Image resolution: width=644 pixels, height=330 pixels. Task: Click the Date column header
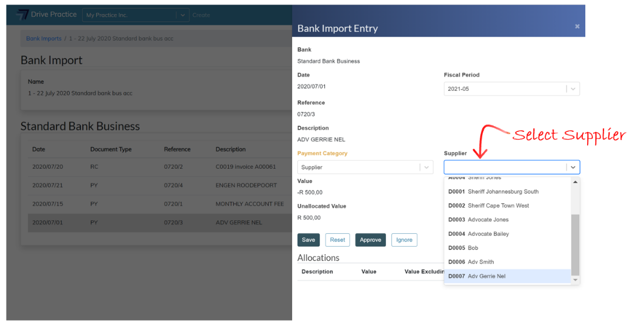pyautogui.click(x=39, y=149)
